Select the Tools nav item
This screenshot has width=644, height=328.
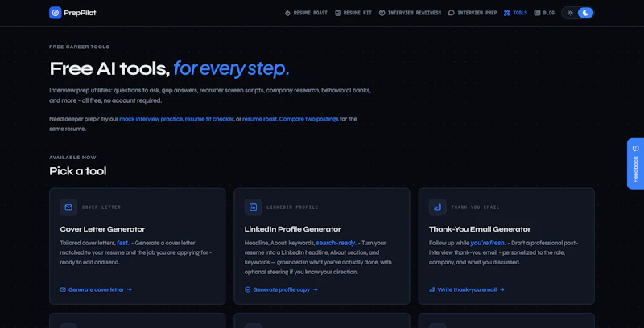point(515,13)
